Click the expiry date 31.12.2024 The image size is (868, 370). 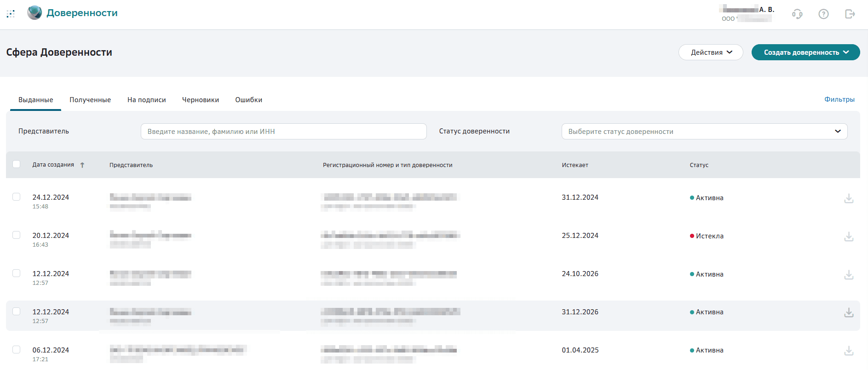[580, 197]
